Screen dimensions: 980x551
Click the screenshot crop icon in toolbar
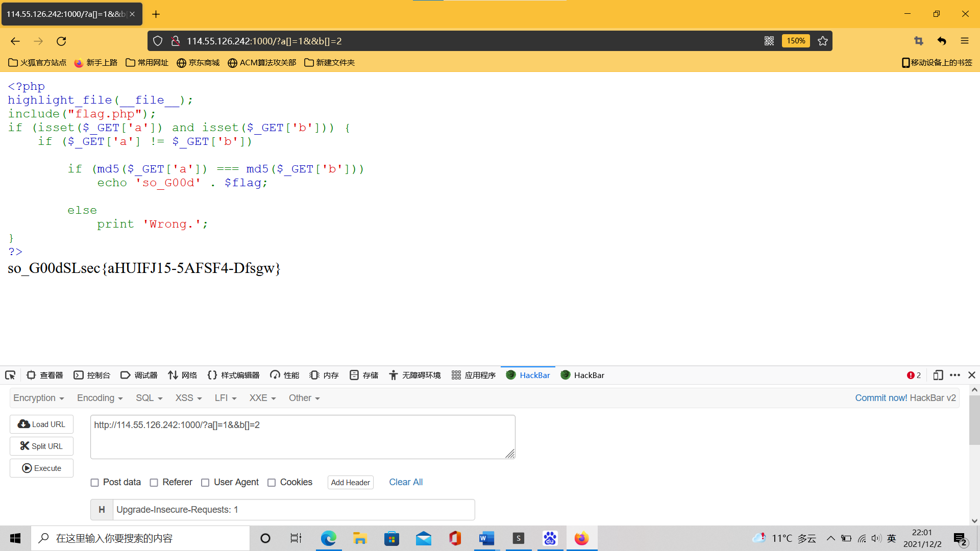[x=919, y=41]
